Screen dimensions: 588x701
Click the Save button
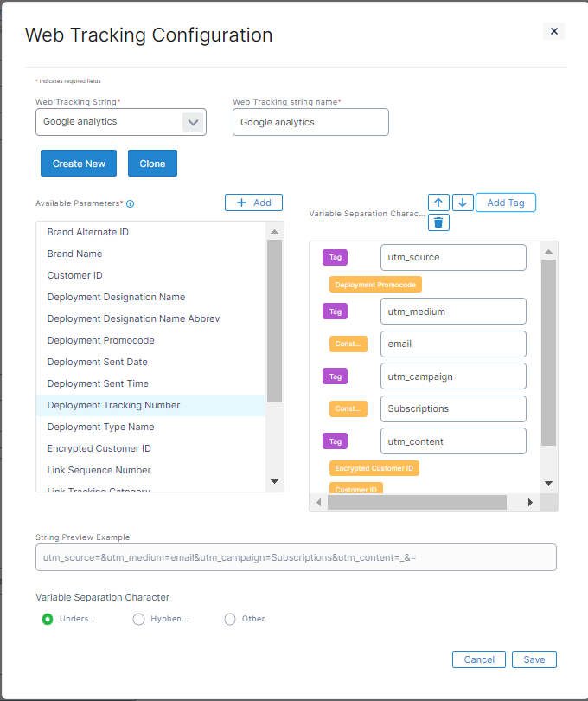click(x=534, y=659)
